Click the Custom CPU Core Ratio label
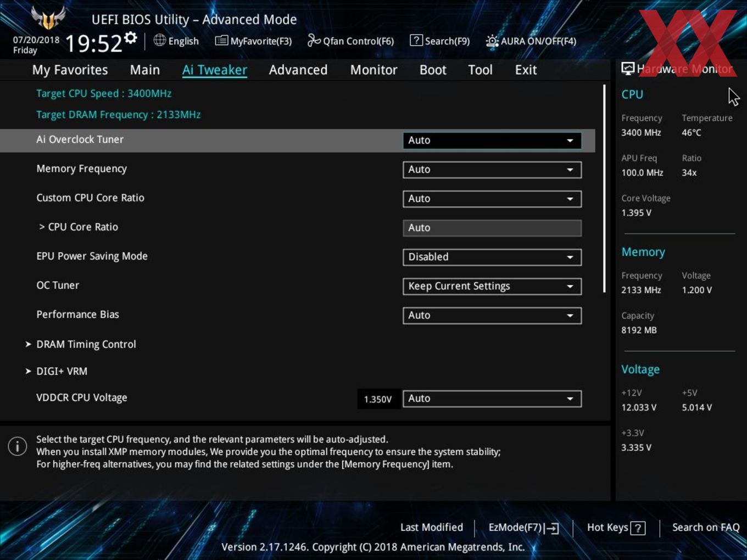This screenshot has height=560, width=747. click(x=90, y=198)
